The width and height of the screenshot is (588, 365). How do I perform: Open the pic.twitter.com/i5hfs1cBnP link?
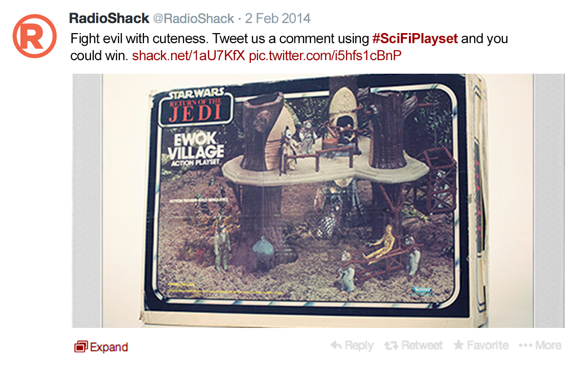coord(325,56)
